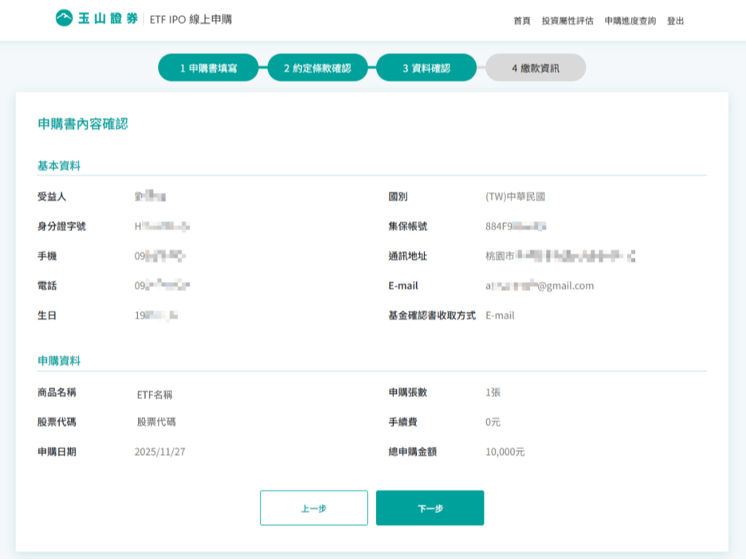Screen dimensions: 746x560
Task: Click the 玉山證券 mountain logo icon
Action: (x=64, y=18)
